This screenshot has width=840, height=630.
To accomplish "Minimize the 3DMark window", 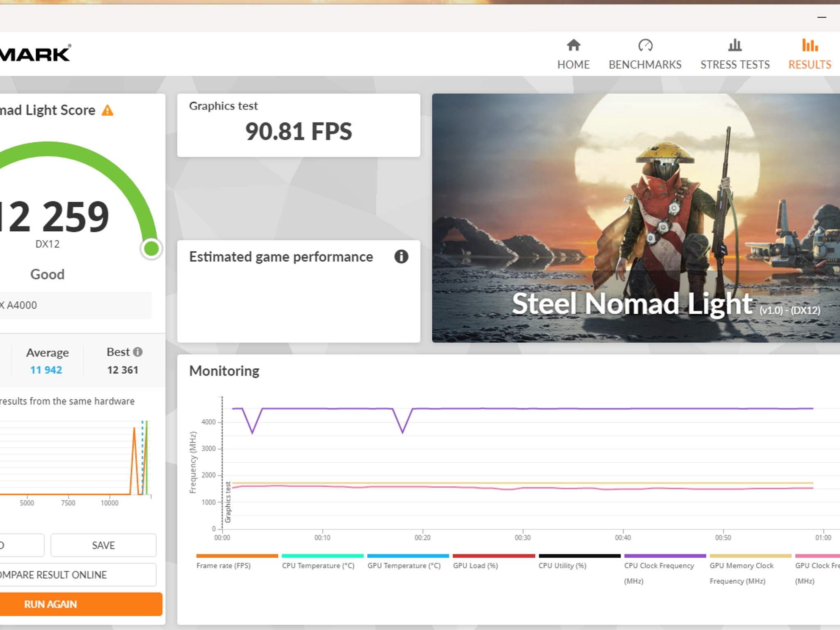I will 822,17.
